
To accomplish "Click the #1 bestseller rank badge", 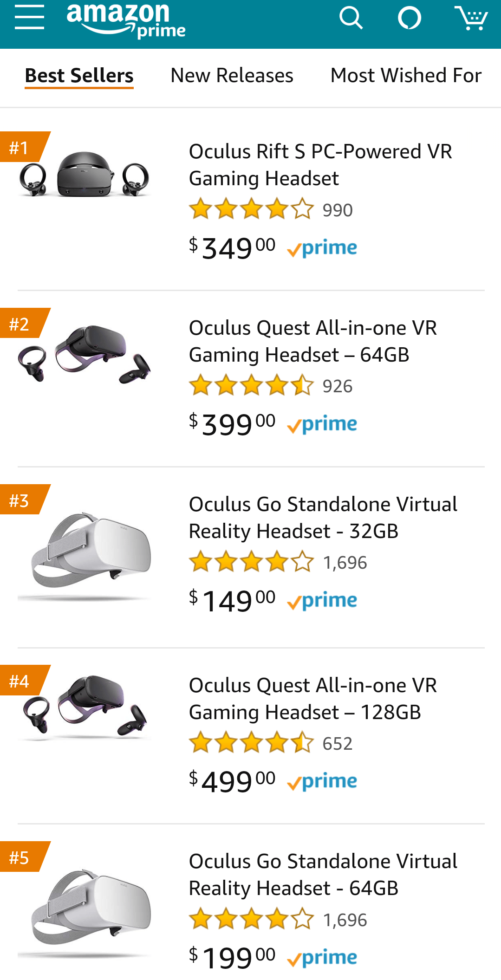I will tap(20, 147).
